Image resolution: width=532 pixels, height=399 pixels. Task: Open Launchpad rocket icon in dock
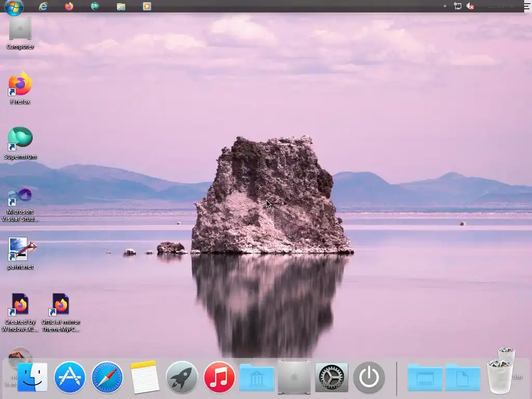[x=181, y=377]
